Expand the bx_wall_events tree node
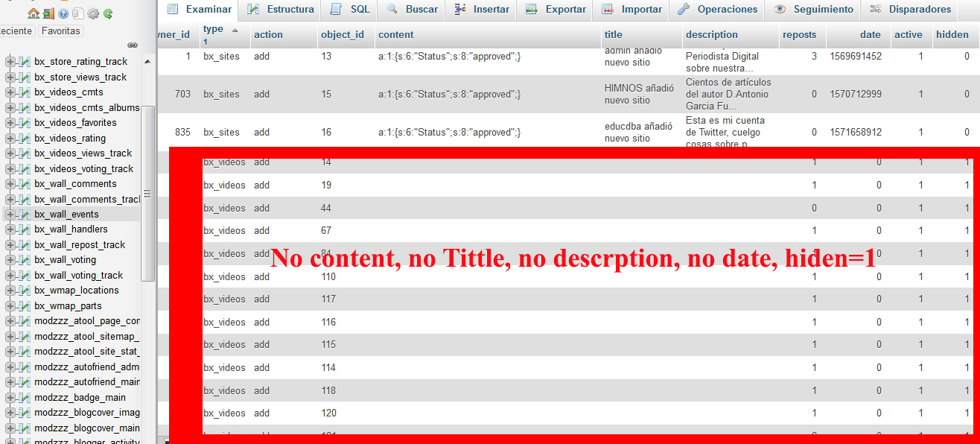The width and height of the screenshot is (980, 444). (10, 215)
